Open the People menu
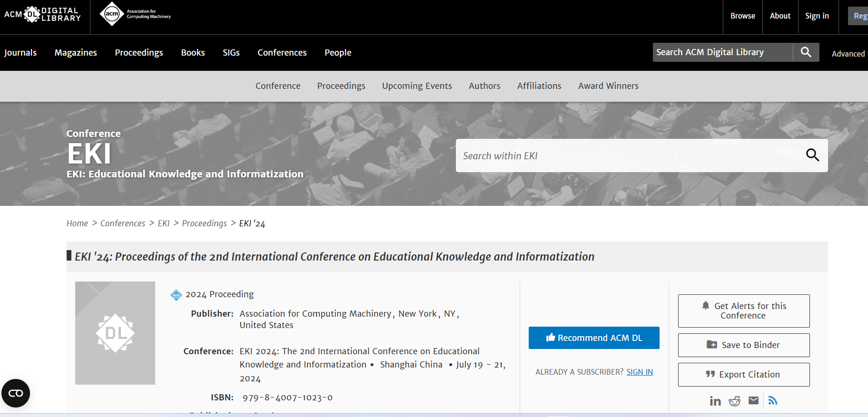868x417 pixels. [x=338, y=52]
